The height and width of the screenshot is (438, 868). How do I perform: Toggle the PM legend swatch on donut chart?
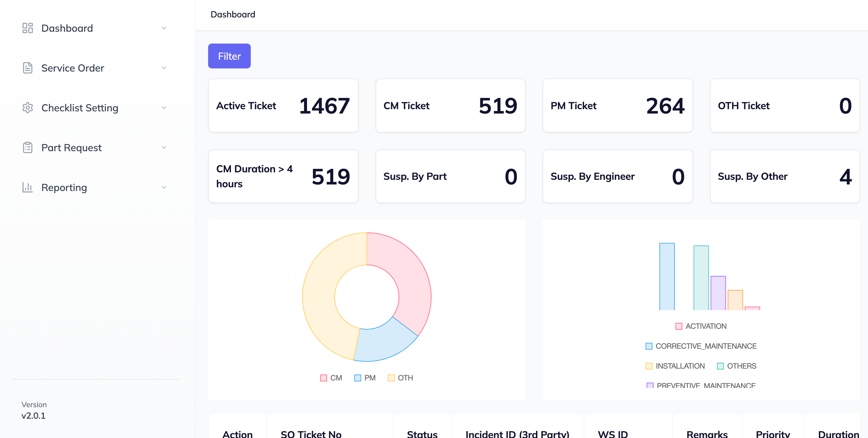357,378
